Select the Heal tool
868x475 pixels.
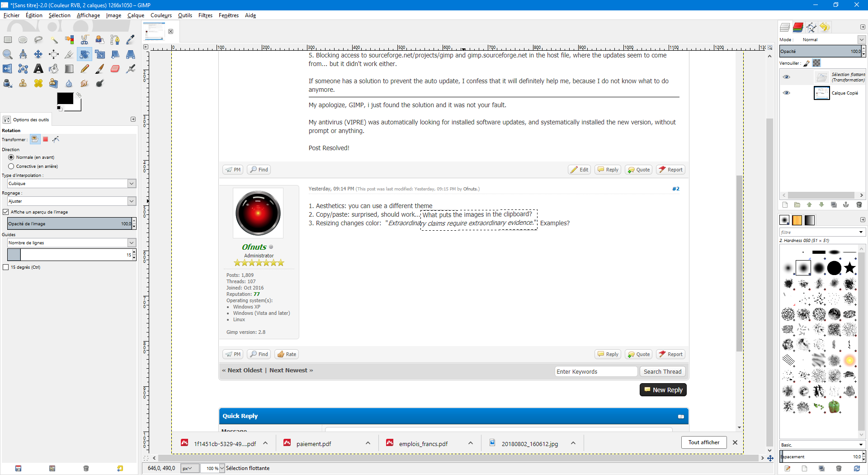click(x=38, y=83)
